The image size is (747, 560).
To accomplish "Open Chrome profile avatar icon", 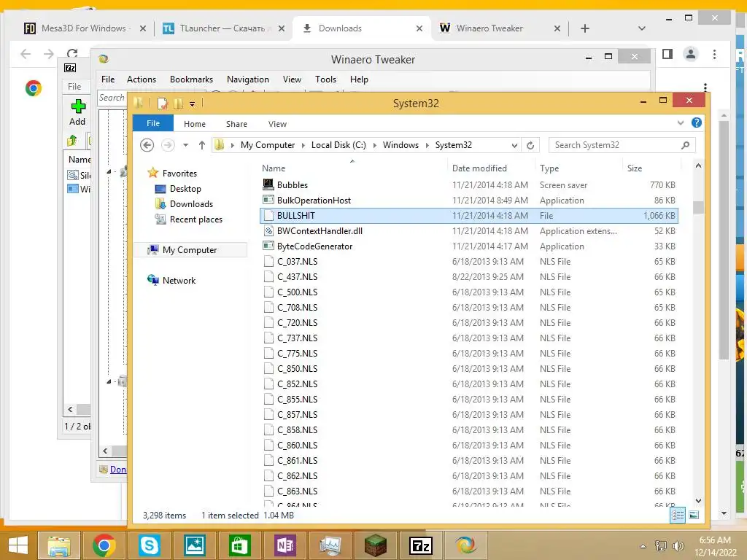I will pyautogui.click(x=690, y=54).
